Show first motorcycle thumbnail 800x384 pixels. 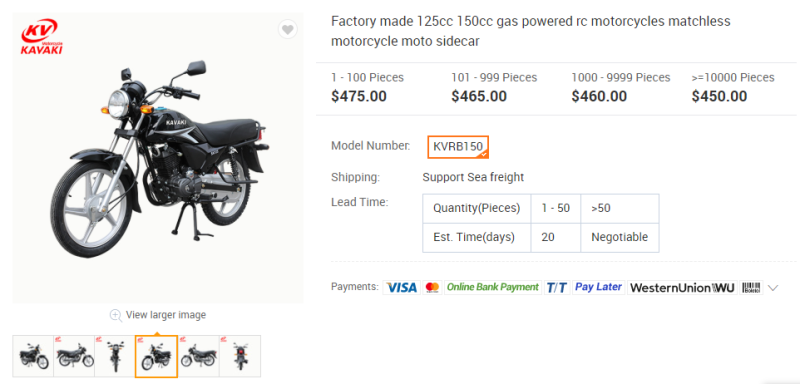point(33,356)
